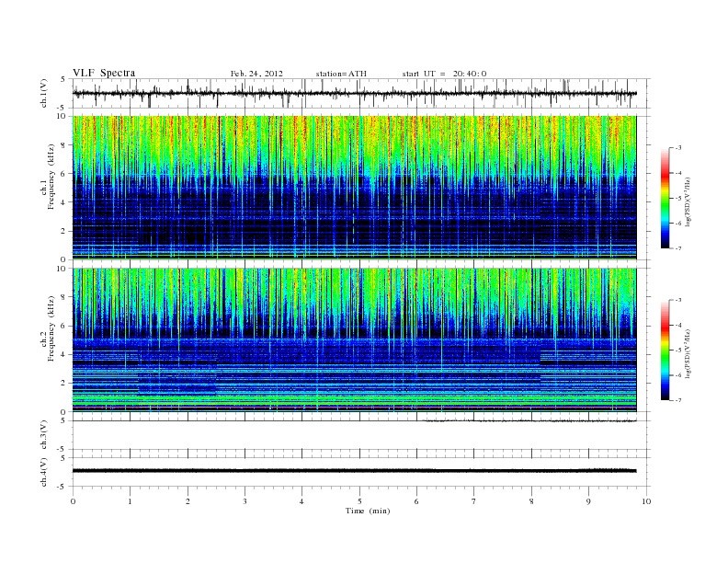Click the "ch.4(V)" axis label

tap(44, 472)
